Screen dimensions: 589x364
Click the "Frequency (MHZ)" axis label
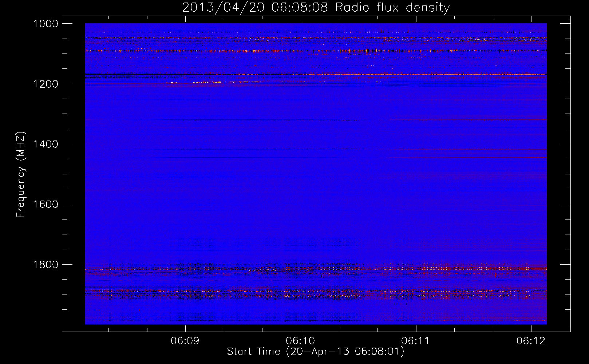(x=21, y=175)
